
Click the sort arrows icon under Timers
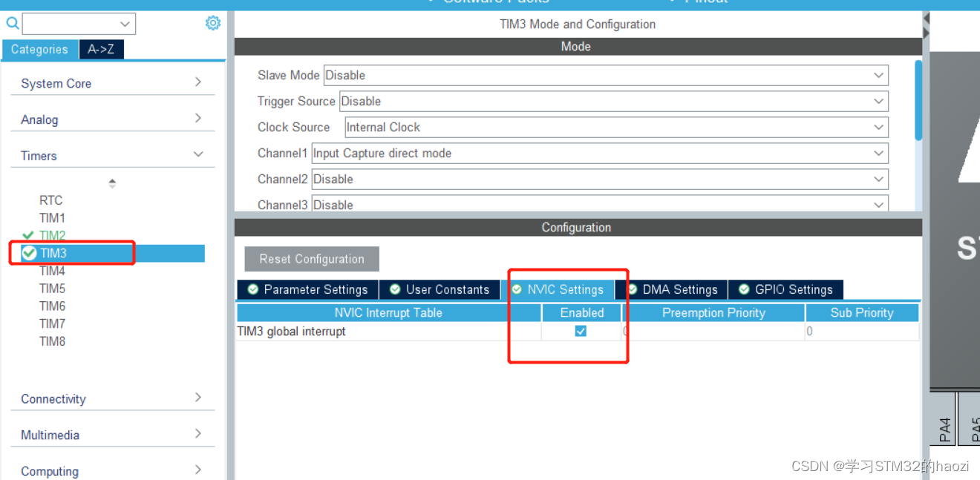(112, 183)
